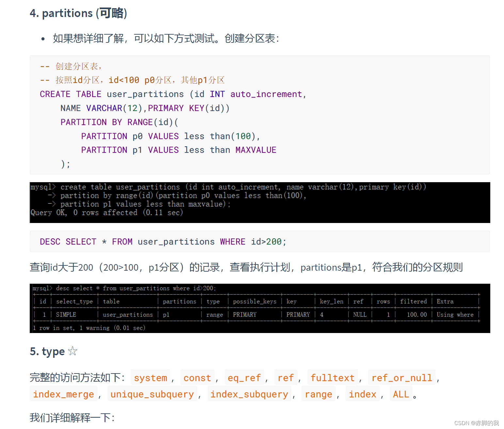The width and height of the screenshot is (504, 429).
Task: Click the 'Using where' value in Extra column
Action: point(455,315)
